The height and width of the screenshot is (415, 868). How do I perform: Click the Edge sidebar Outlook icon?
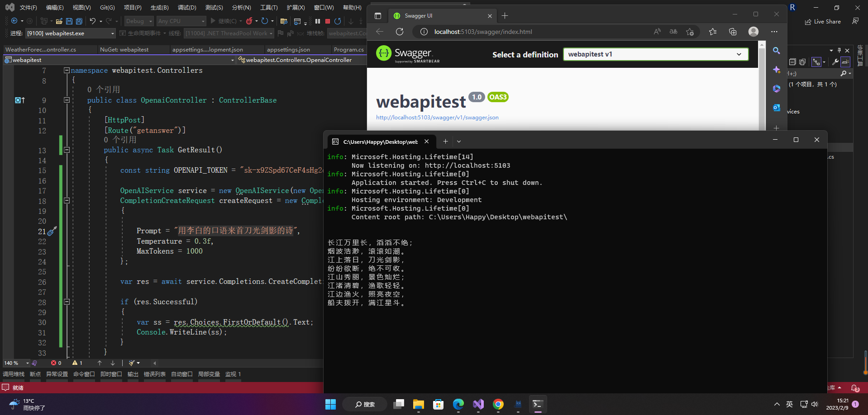tap(777, 108)
